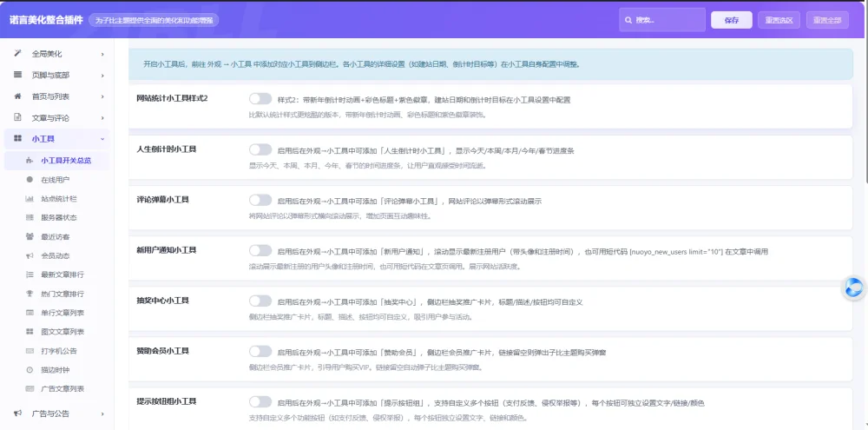
Task: Expand the 页脚与底部 section chevron
Action: (x=102, y=76)
